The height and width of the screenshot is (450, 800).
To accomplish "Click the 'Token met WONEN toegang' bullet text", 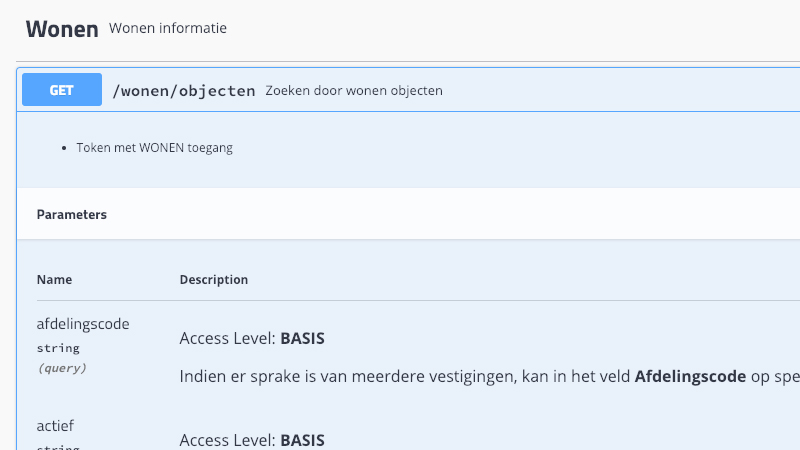I will pos(154,147).
